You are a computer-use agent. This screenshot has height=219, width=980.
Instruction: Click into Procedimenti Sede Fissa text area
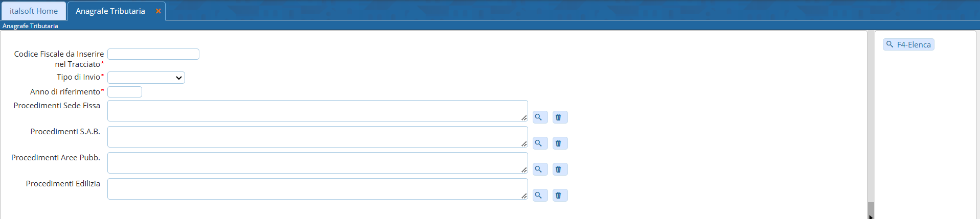click(317, 111)
